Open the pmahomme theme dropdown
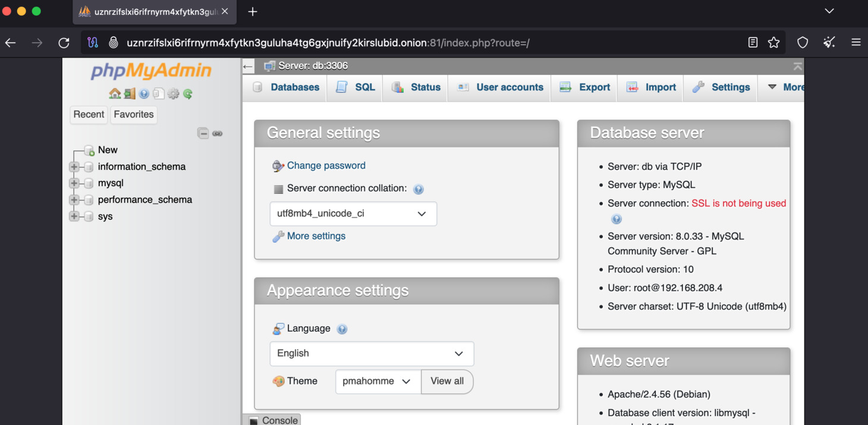The image size is (868, 425). (x=378, y=382)
